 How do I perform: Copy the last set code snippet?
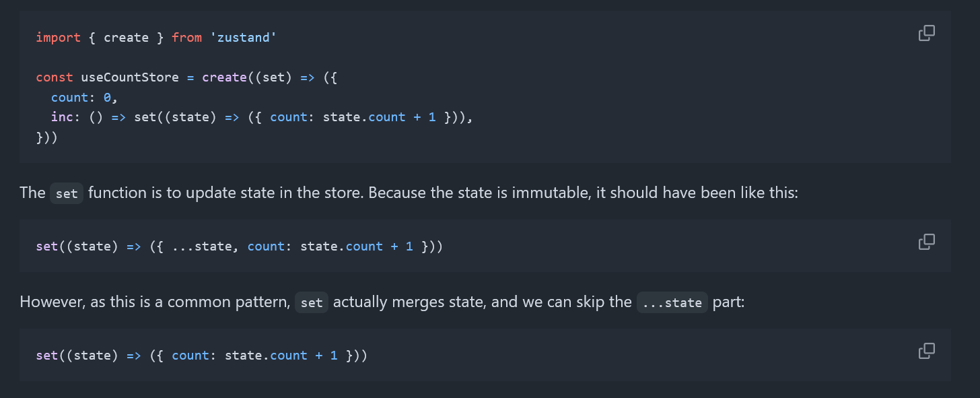[x=927, y=351]
